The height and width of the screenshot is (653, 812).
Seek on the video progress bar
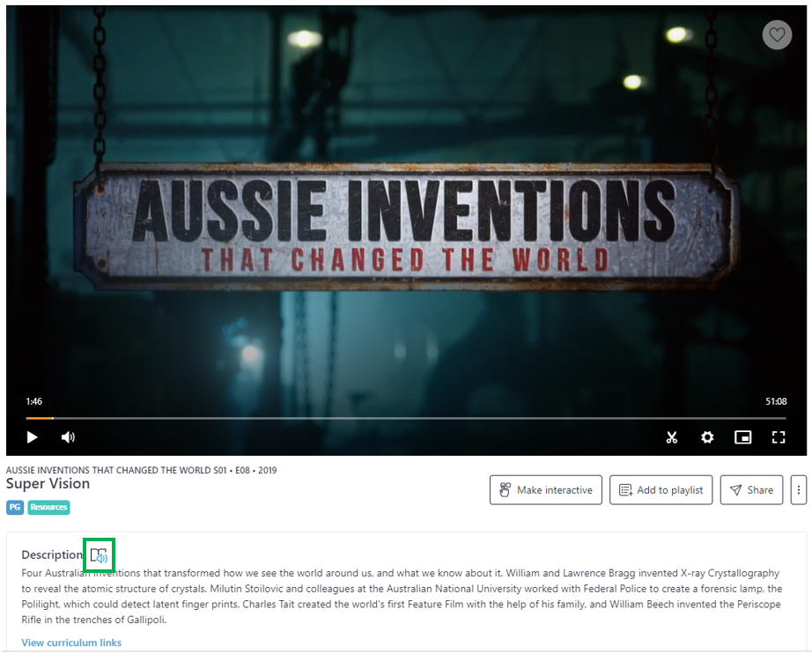pos(406,417)
